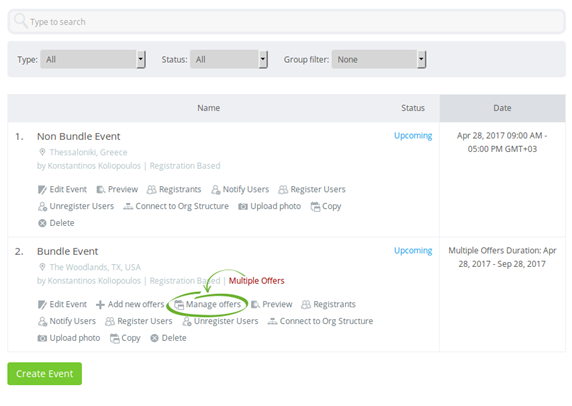Click the Add new offers plus icon
This screenshot has width=572, height=406.
pyautogui.click(x=100, y=304)
